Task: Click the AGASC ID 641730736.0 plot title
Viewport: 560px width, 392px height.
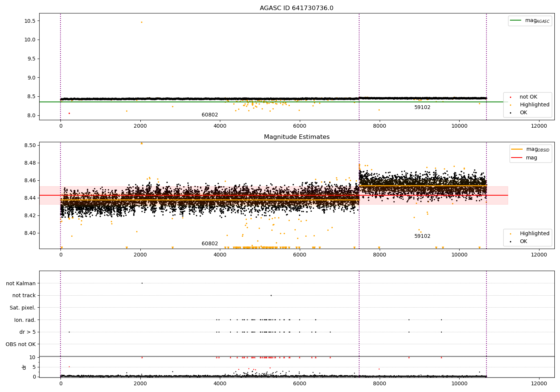Action: (x=296, y=8)
